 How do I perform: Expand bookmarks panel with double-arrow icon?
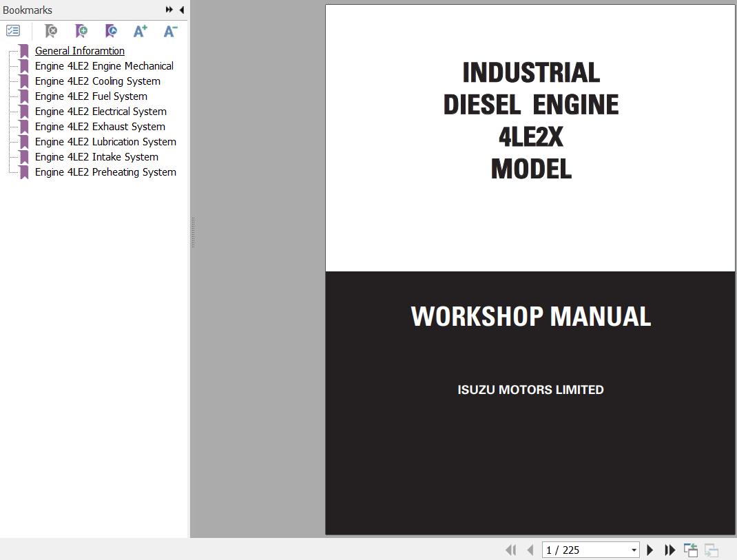click(169, 10)
